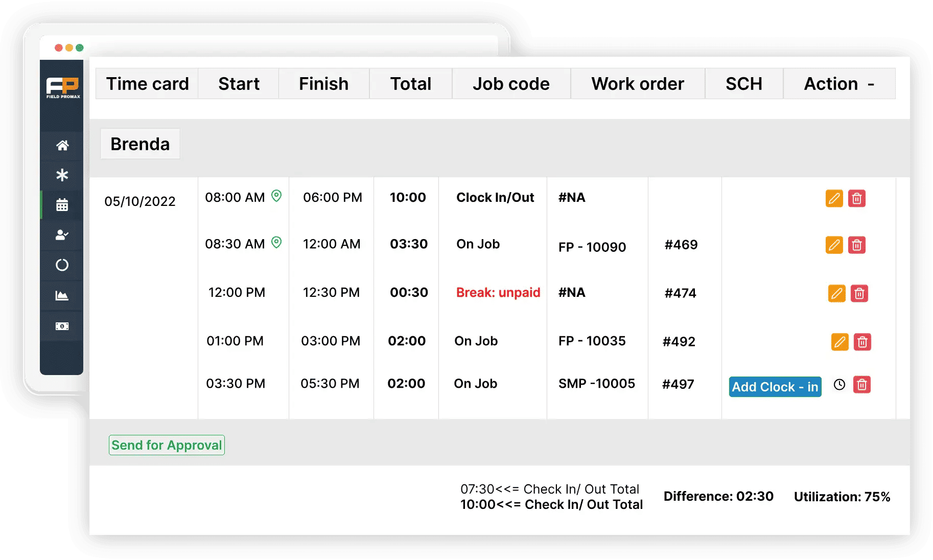Click the Field Promax logo
933x560 pixels.
point(63,87)
